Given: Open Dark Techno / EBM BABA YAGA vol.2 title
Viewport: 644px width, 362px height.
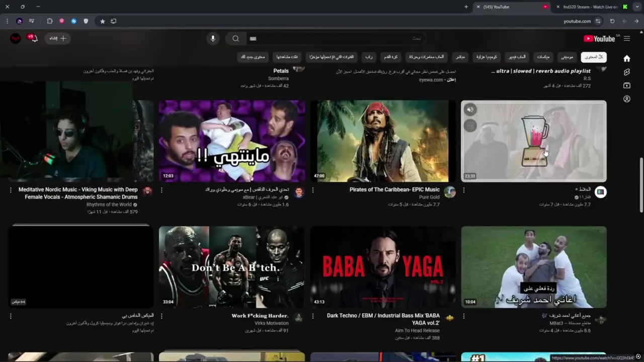Looking at the screenshot, I should [383, 319].
